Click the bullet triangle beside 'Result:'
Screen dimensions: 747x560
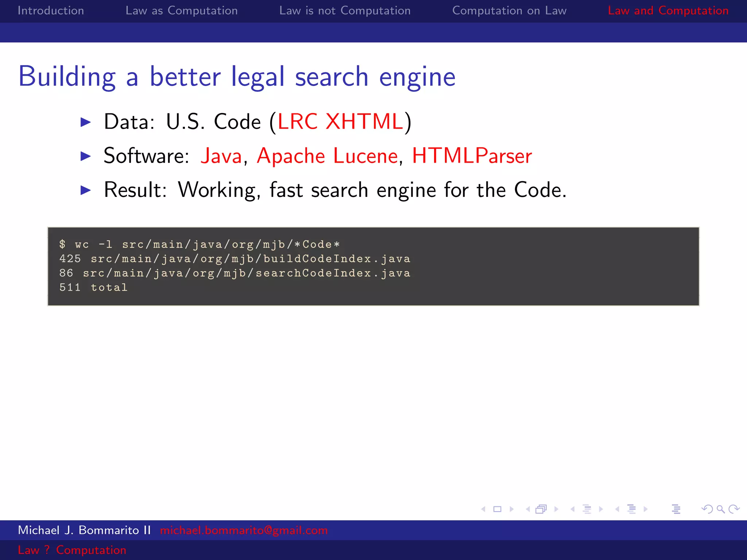(86, 190)
